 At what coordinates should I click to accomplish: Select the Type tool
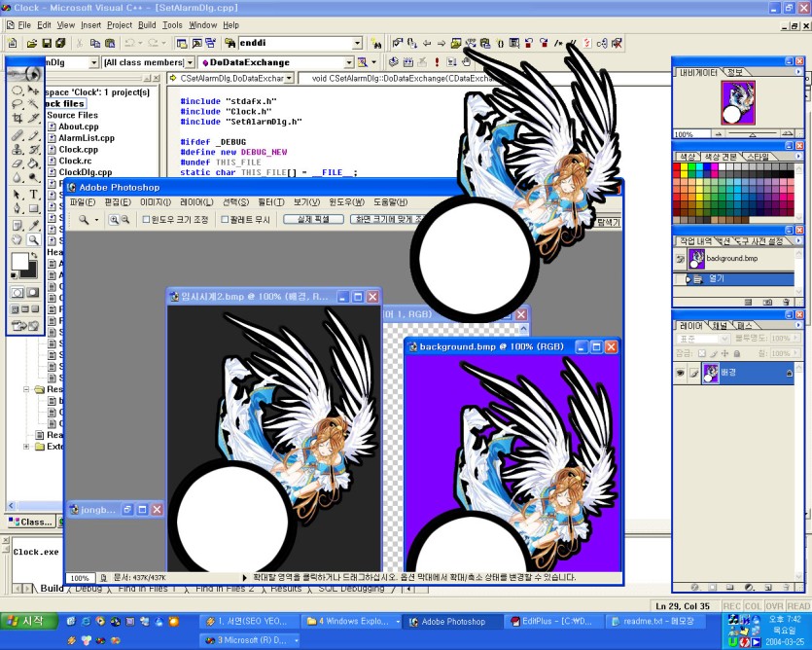point(34,195)
